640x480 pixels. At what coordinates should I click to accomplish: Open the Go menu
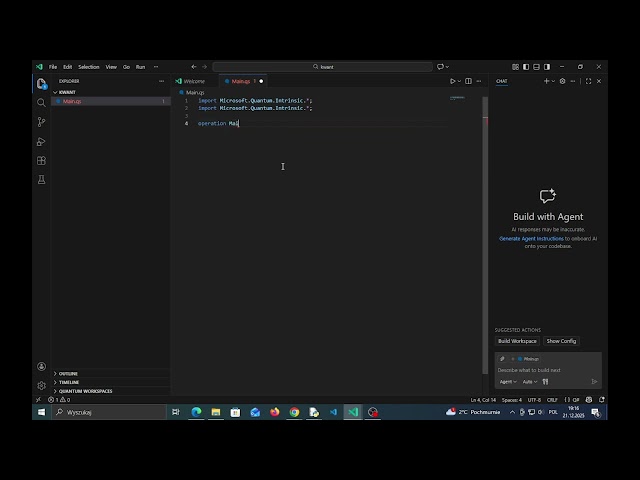(x=127, y=67)
